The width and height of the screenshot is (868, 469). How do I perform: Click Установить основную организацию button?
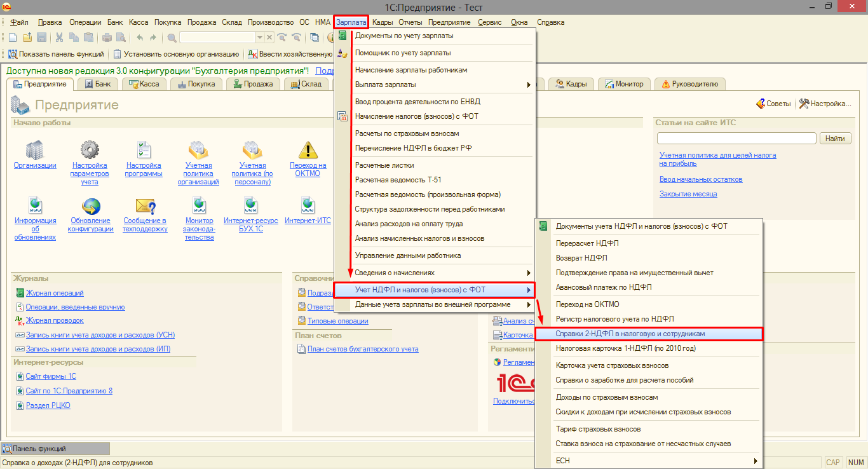[x=176, y=54]
